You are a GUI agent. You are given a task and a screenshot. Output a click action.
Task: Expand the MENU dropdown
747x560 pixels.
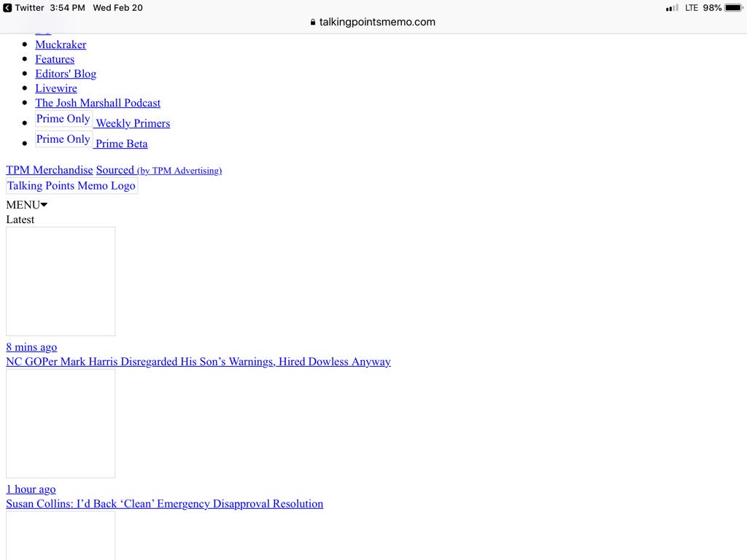(x=27, y=205)
